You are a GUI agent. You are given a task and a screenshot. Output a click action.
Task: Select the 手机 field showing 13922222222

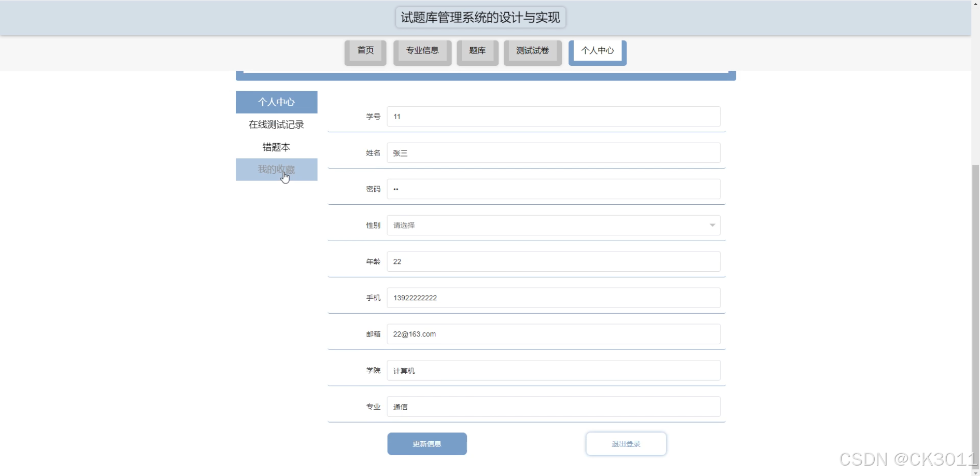pos(552,298)
